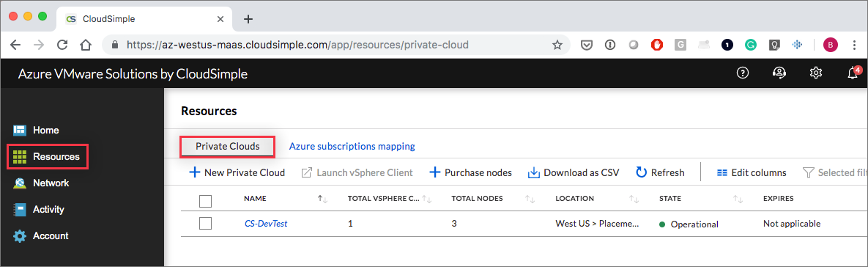Sort by Total vSphere clusters column arrows
This screenshot has width=868, height=267.
427,199
